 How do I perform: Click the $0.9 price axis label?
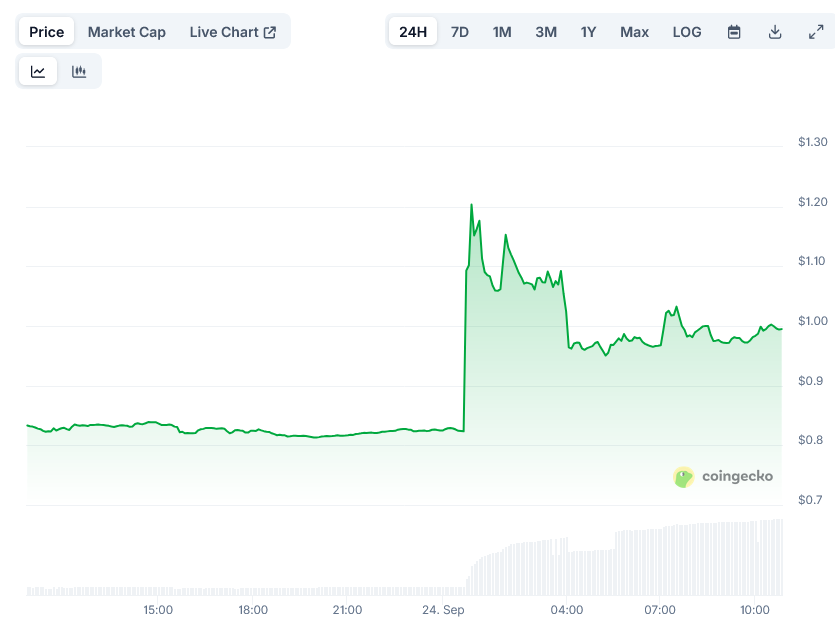[811, 381]
